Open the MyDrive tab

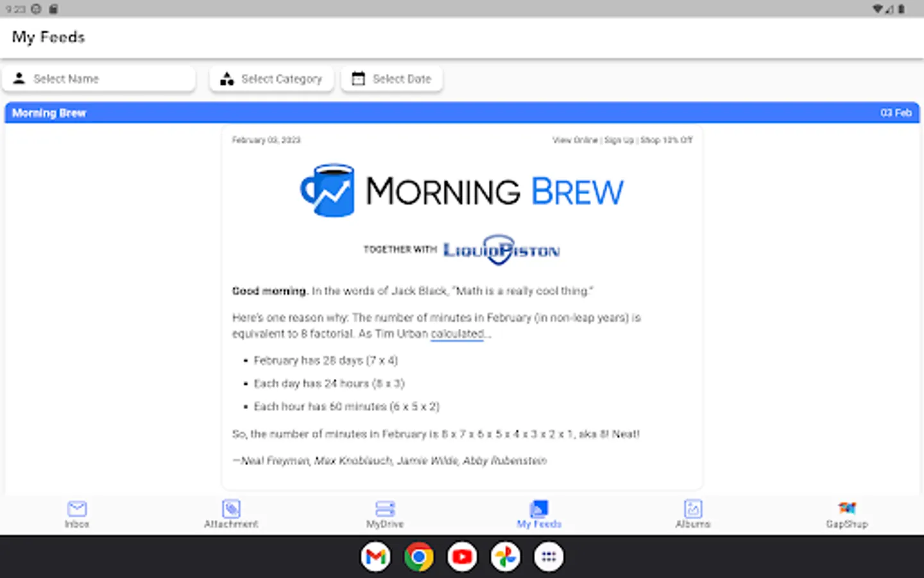[x=385, y=514]
